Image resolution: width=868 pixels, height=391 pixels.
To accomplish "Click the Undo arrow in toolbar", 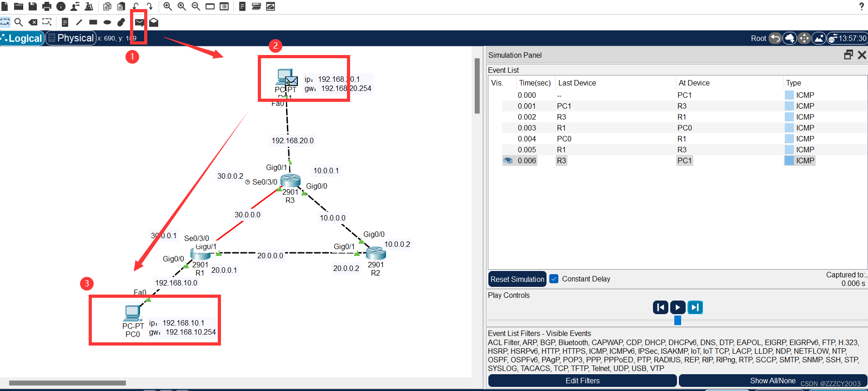I will tap(135, 6).
